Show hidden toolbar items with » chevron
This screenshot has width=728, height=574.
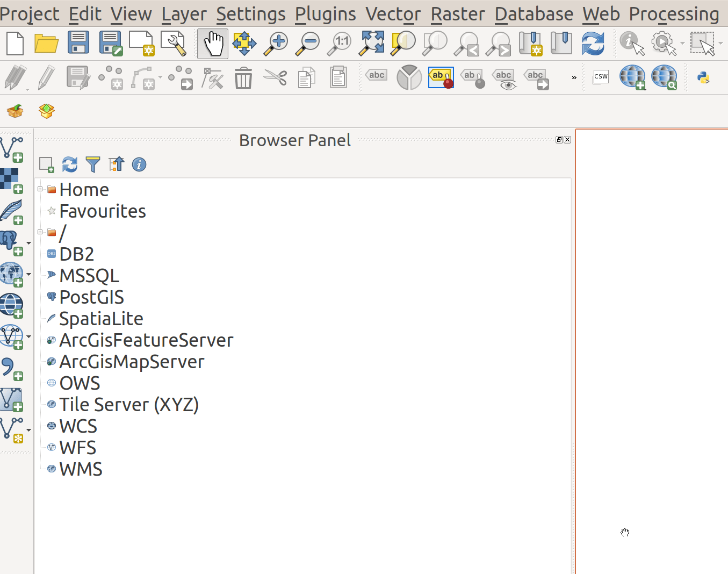click(x=574, y=77)
